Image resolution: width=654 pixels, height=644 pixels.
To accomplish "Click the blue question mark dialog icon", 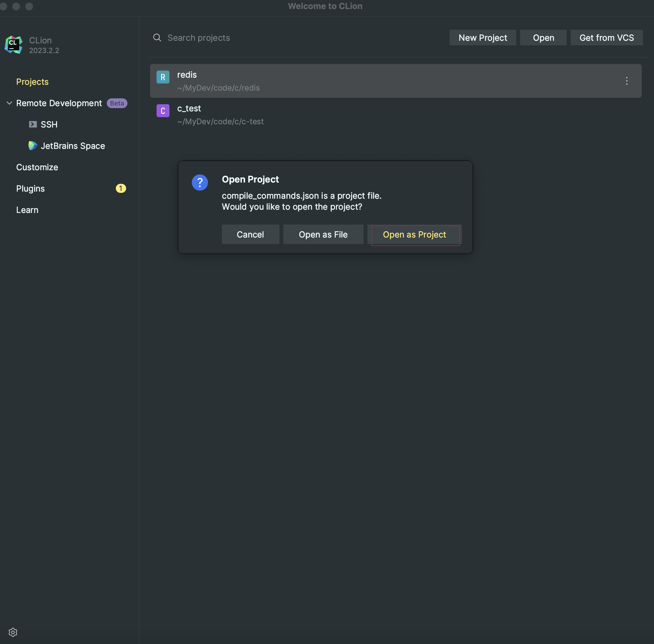I will 200,182.
